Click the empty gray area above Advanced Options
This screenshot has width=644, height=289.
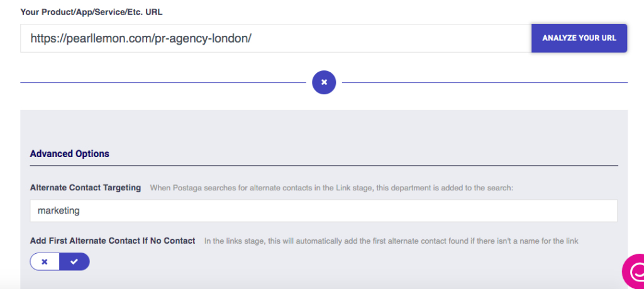[324, 128]
